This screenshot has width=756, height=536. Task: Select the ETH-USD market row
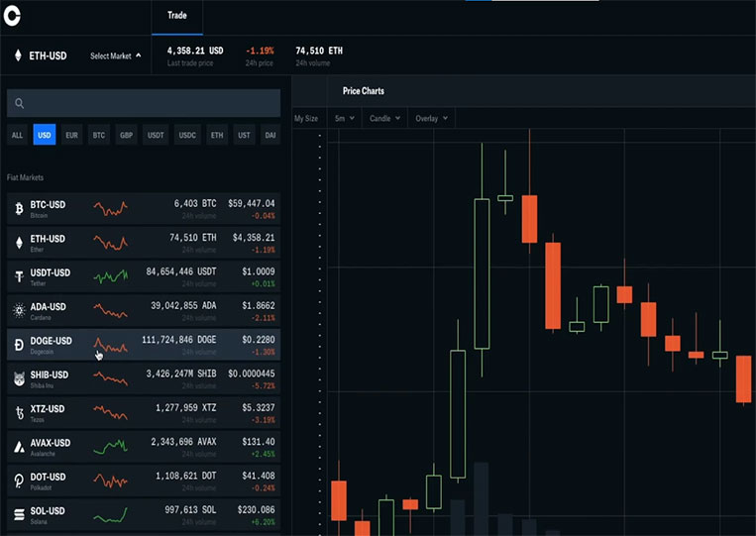tap(144, 243)
